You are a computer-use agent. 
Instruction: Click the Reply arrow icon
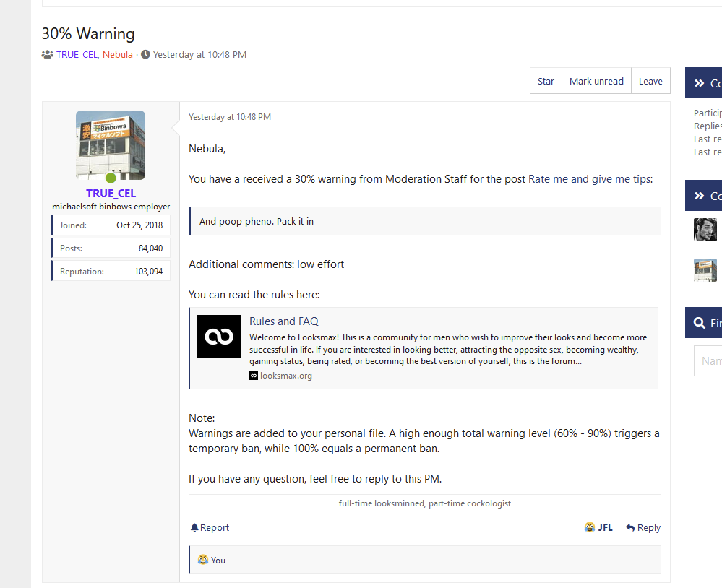630,528
